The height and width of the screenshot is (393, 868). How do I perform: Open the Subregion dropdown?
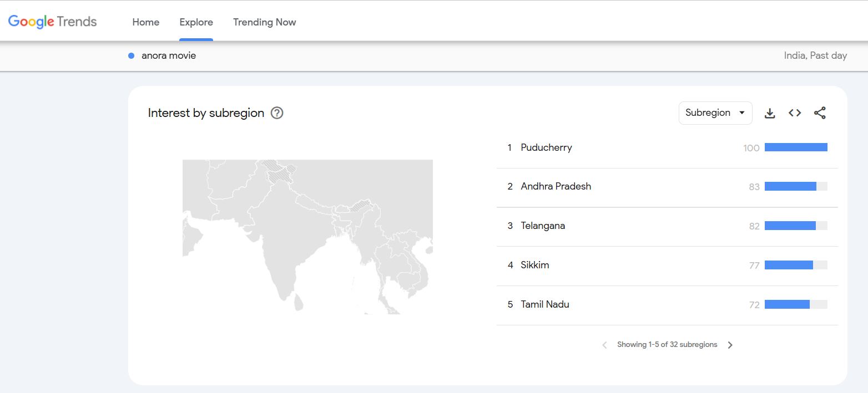tap(715, 113)
